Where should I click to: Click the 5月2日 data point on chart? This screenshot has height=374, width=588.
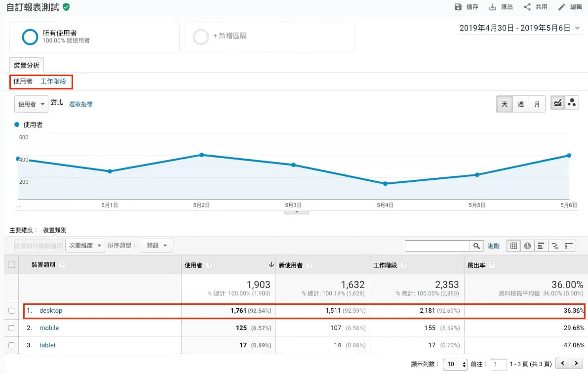click(x=202, y=155)
